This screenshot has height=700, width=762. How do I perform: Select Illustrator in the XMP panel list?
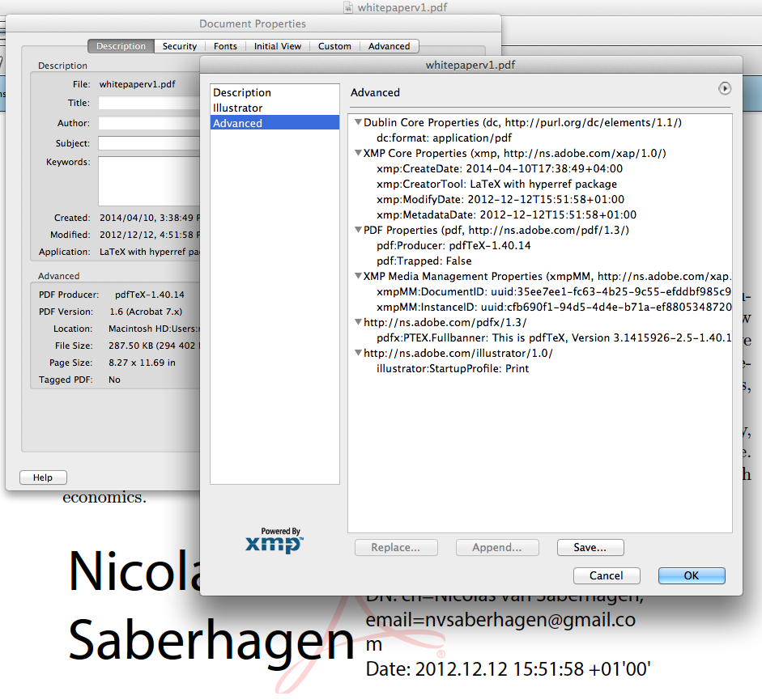[275, 108]
